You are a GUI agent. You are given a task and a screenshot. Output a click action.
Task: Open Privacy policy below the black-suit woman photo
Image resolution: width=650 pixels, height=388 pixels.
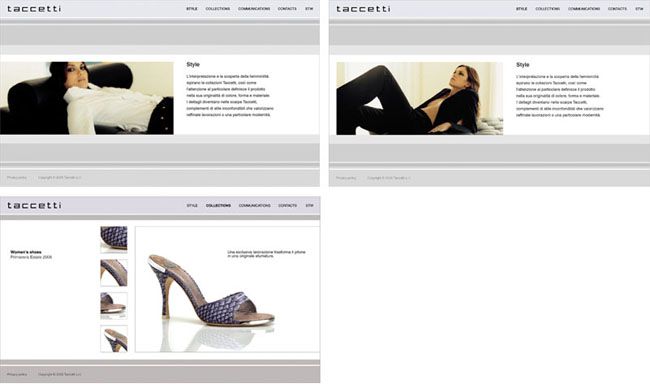click(x=346, y=178)
